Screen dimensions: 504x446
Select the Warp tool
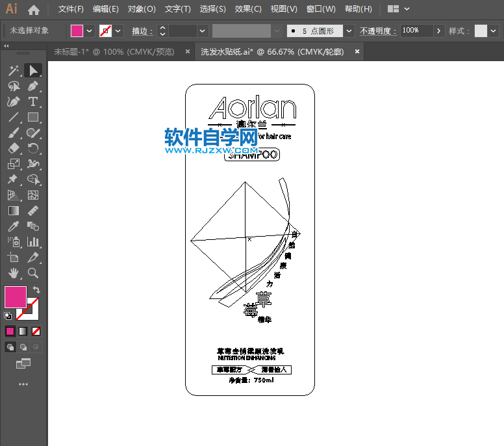point(33,164)
